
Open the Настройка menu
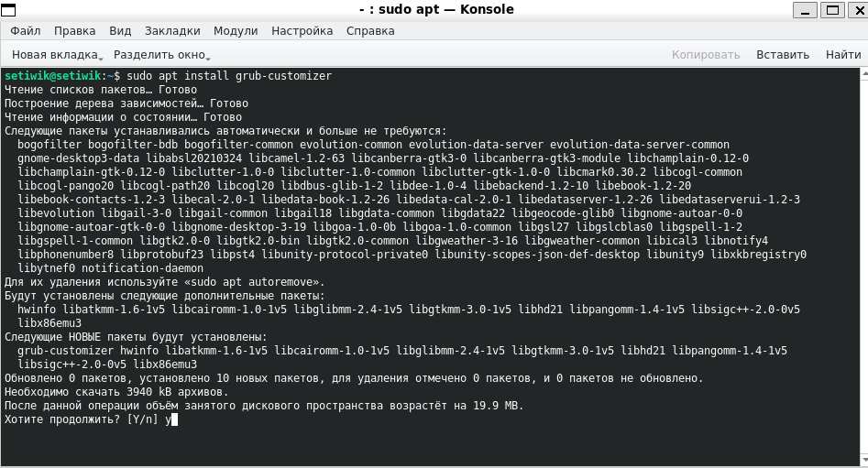click(302, 31)
